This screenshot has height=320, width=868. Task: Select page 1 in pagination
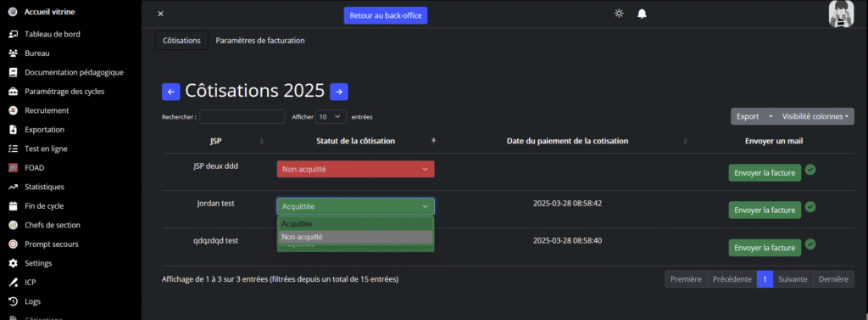[765, 279]
